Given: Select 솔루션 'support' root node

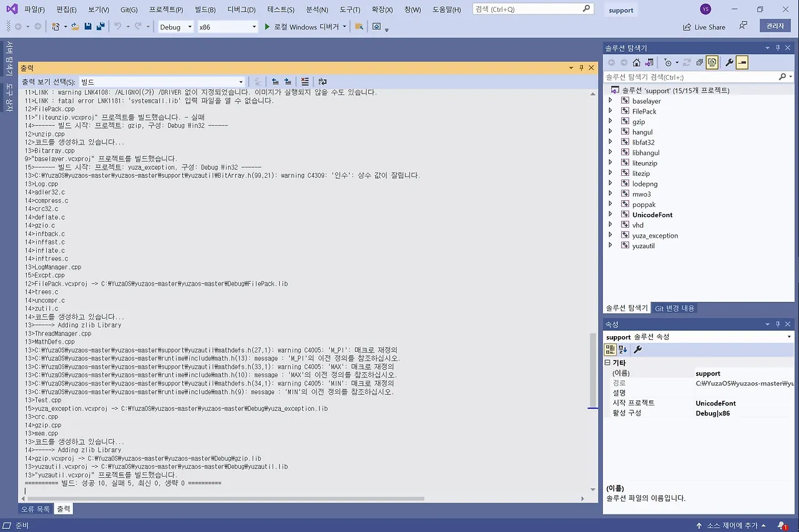Looking at the screenshot, I should pyautogui.click(x=676, y=90).
